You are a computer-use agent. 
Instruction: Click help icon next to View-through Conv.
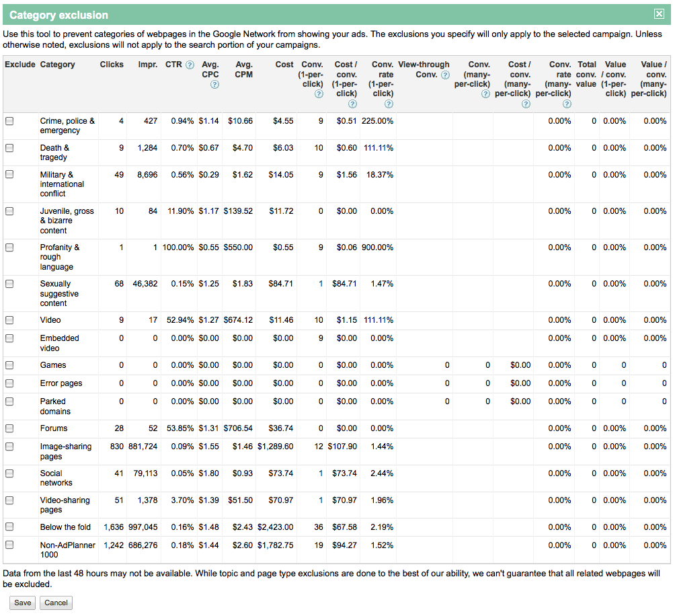(445, 75)
